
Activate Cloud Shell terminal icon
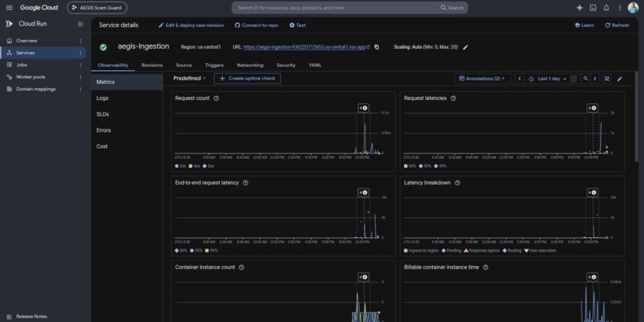[593, 8]
